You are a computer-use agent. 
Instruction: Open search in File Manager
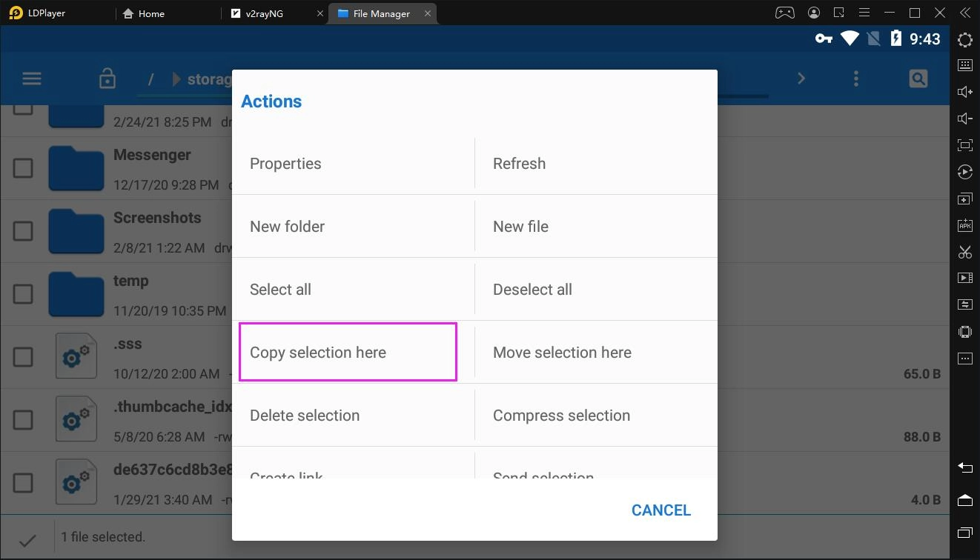[x=918, y=78]
